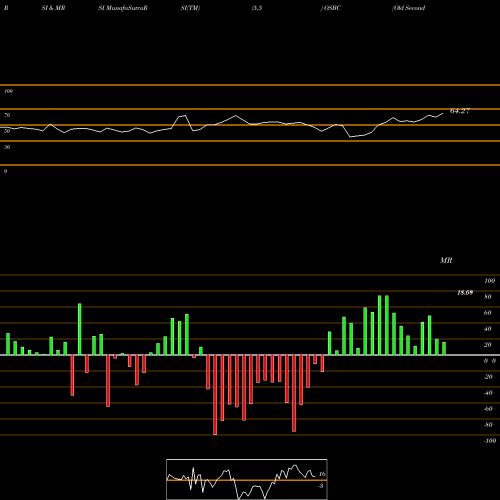Click the MR axis label 80
The width and height of the screenshot is (500, 500).
click(x=488, y=297)
